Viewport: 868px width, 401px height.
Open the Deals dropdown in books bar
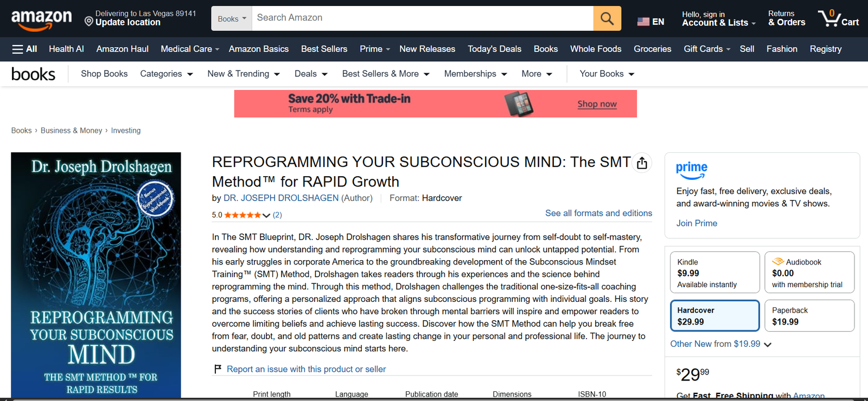311,74
